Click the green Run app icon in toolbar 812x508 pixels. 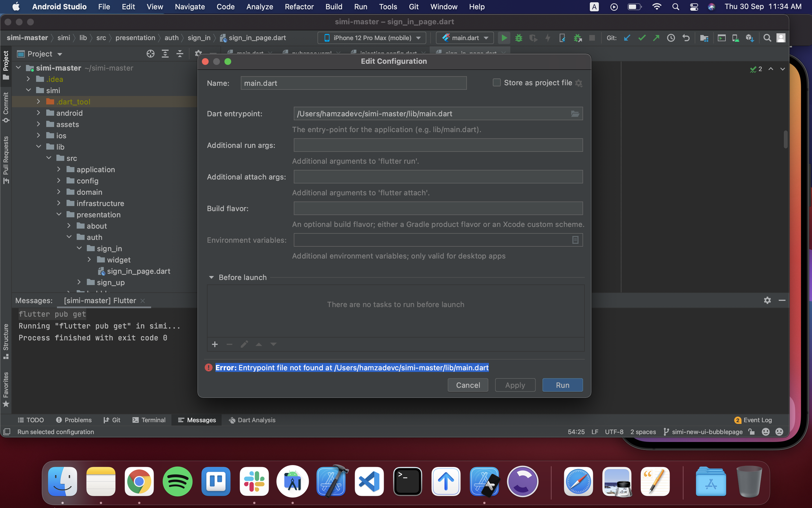504,38
